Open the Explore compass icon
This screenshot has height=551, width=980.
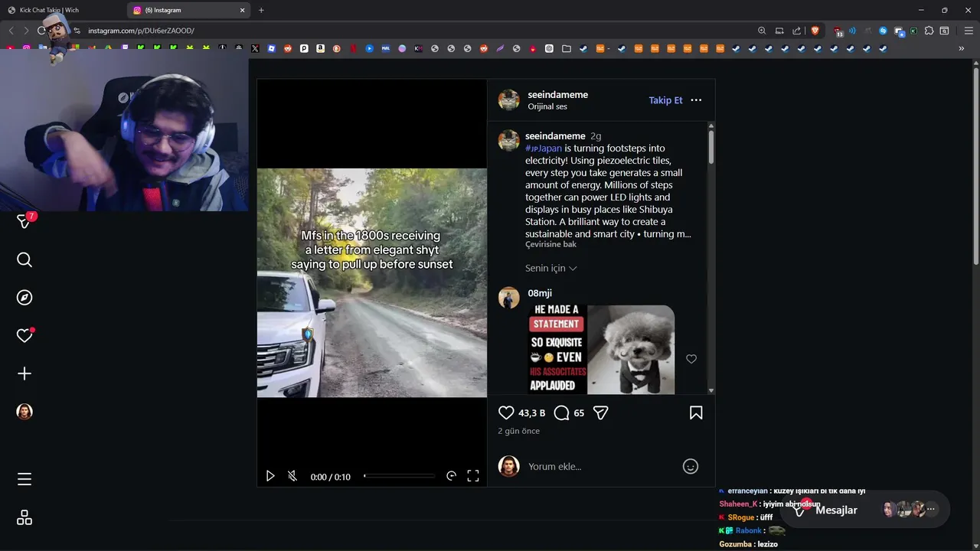(24, 298)
